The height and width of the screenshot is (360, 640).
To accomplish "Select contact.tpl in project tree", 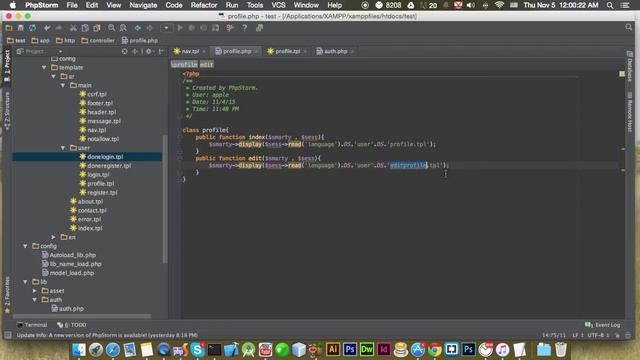I will (x=89, y=211).
